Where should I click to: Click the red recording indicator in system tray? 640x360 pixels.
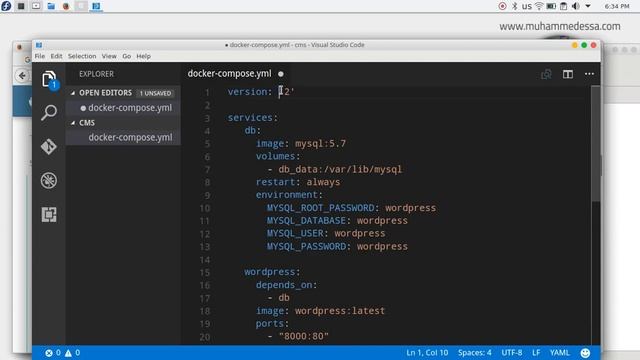click(502, 6)
